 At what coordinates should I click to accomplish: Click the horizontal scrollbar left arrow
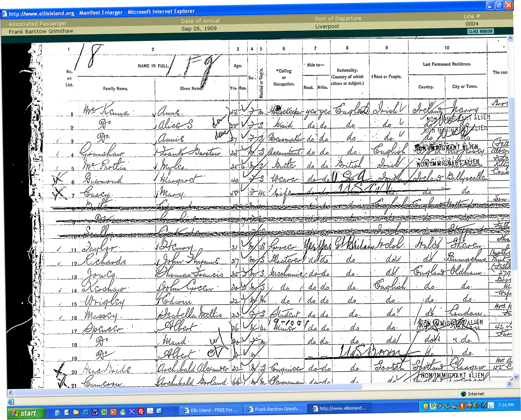click(x=11, y=393)
